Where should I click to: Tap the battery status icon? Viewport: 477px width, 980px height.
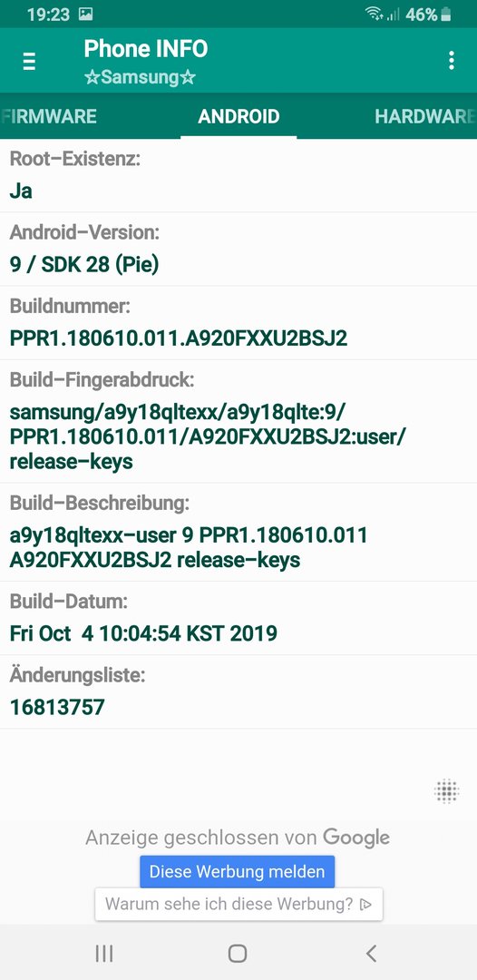pos(446,15)
